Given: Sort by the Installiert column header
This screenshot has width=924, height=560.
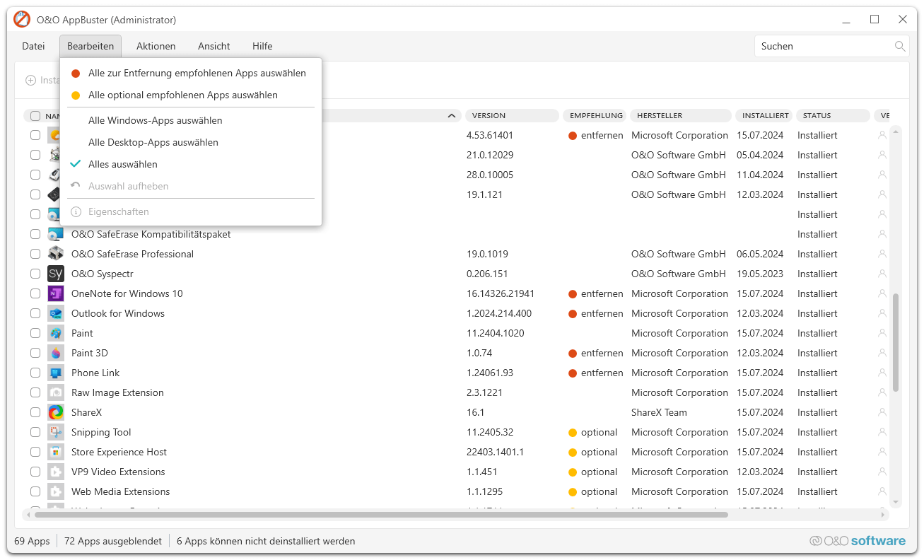Looking at the screenshot, I should tap(765, 116).
